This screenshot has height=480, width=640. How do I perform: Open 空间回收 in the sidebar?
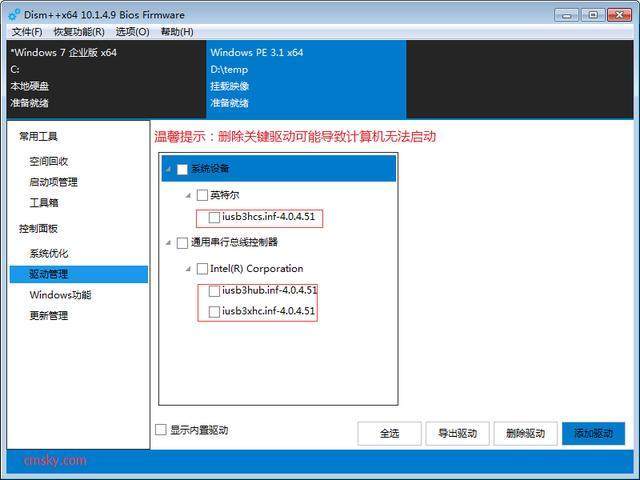coord(48,161)
